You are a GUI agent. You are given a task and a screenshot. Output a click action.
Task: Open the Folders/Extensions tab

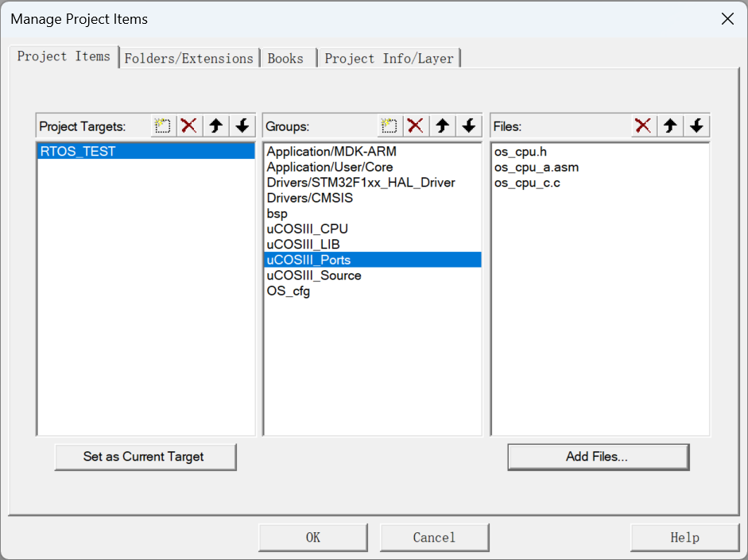click(x=189, y=58)
